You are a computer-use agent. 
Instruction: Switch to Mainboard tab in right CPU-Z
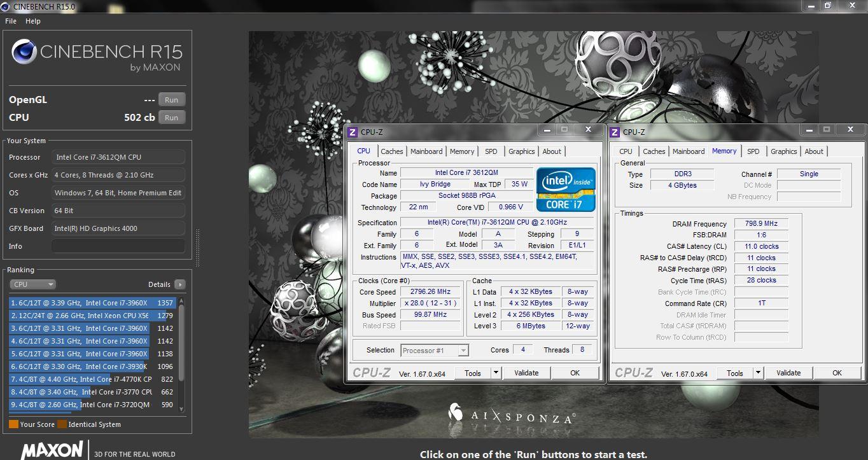click(x=689, y=151)
